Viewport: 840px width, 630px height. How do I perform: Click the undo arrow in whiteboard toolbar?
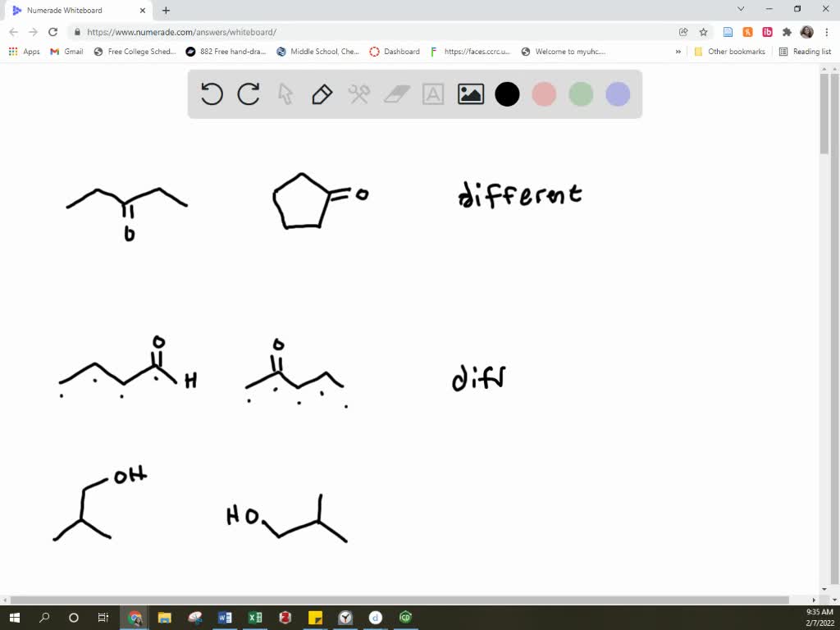[212, 94]
